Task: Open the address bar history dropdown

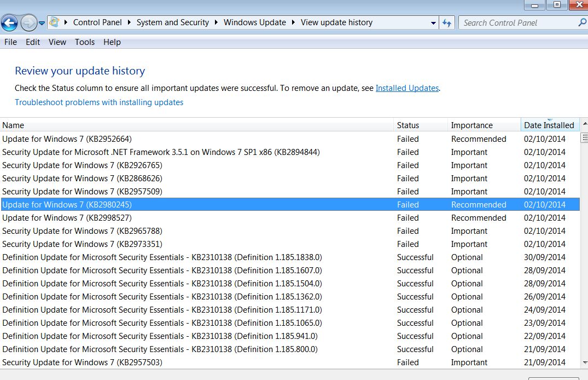Action: pyautogui.click(x=433, y=23)
